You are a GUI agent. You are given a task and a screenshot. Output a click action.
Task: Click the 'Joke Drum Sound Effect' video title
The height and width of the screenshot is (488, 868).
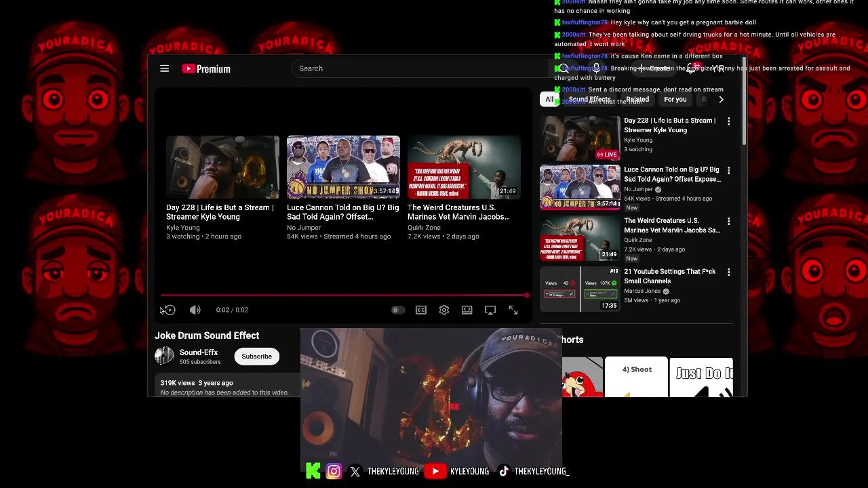[x=207, y=335]
